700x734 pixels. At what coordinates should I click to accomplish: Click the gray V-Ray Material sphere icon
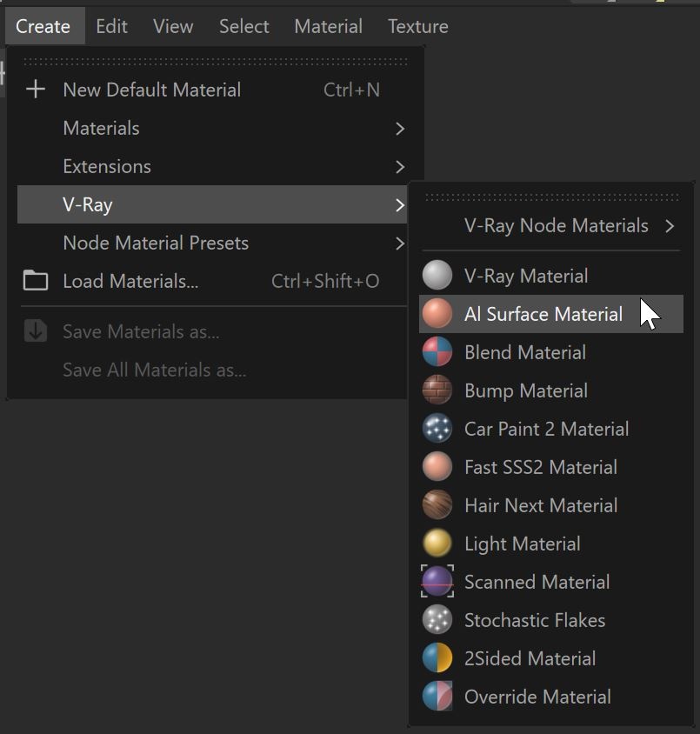pyautogui.click(x=437, y=275)
